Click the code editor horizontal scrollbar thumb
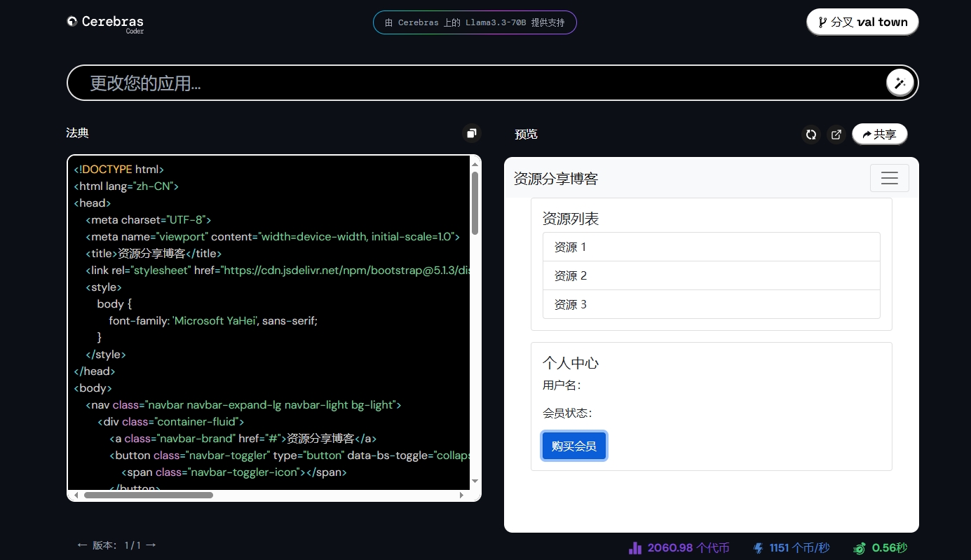 [149, 495]
